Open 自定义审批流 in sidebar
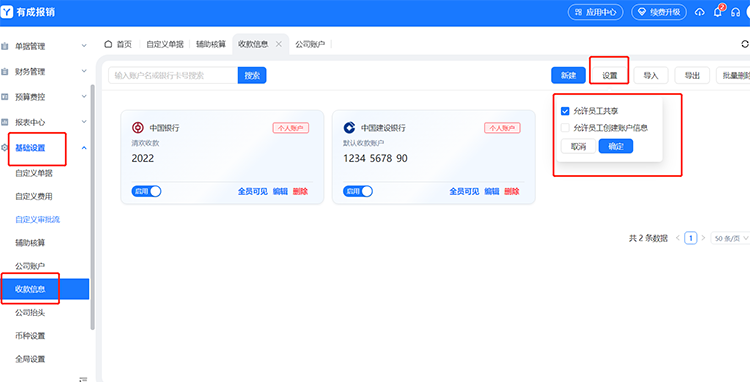The width and height of the screenshot is (750, 382). pyautogui.click(x=37, y=219)
